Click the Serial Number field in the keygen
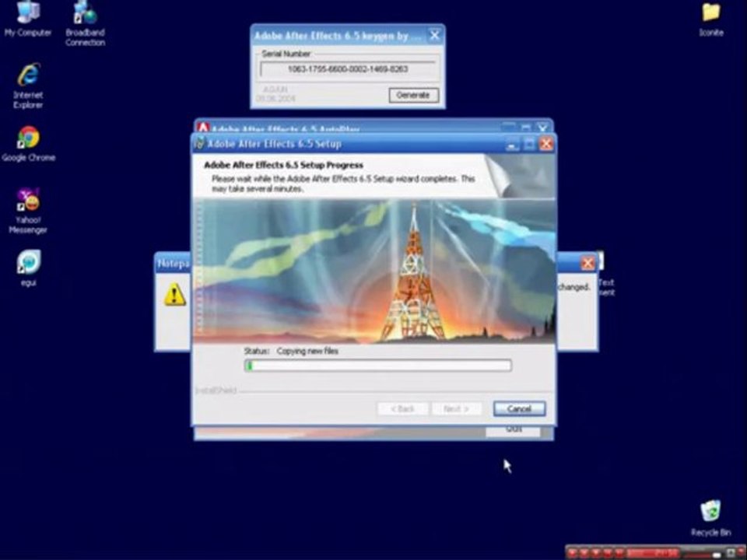 348,69
